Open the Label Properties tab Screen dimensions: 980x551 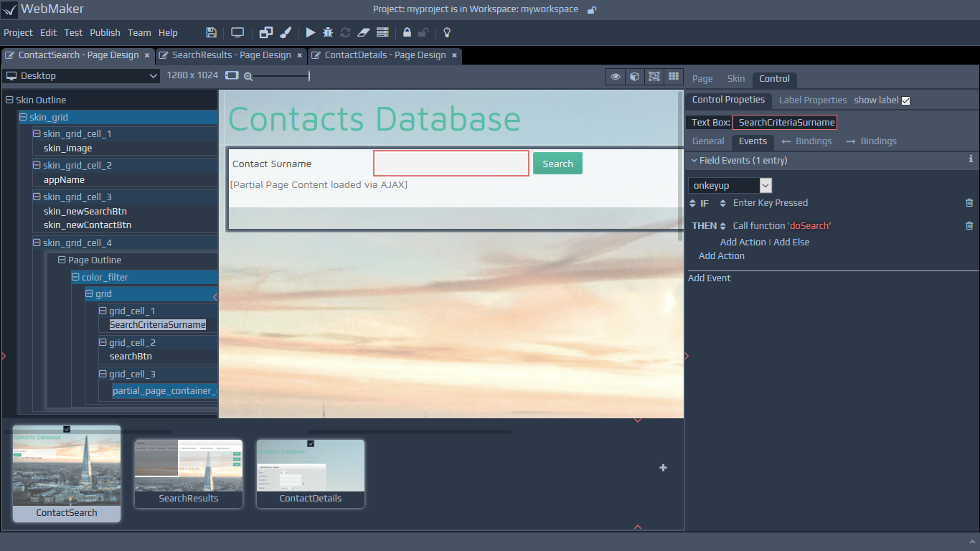tap(813, 100)
